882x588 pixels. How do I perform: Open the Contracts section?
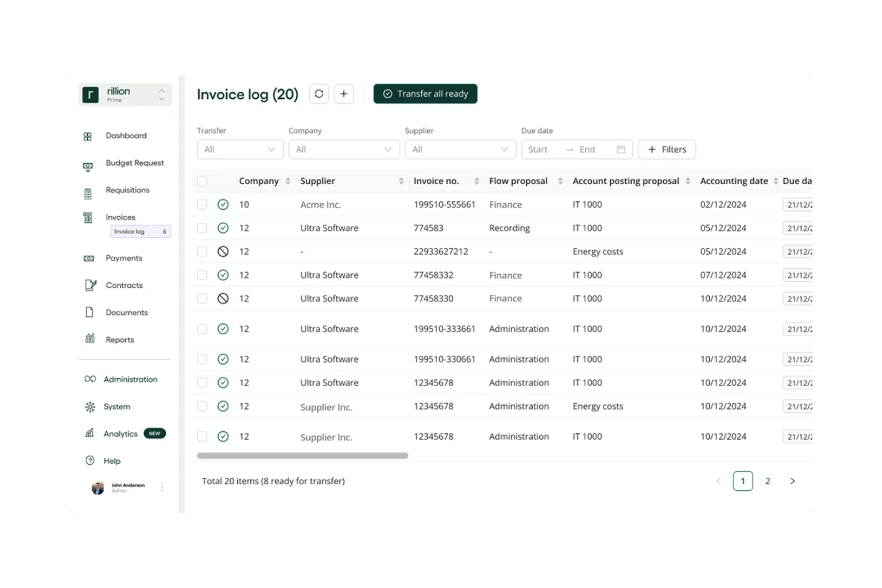pos(123,285)
